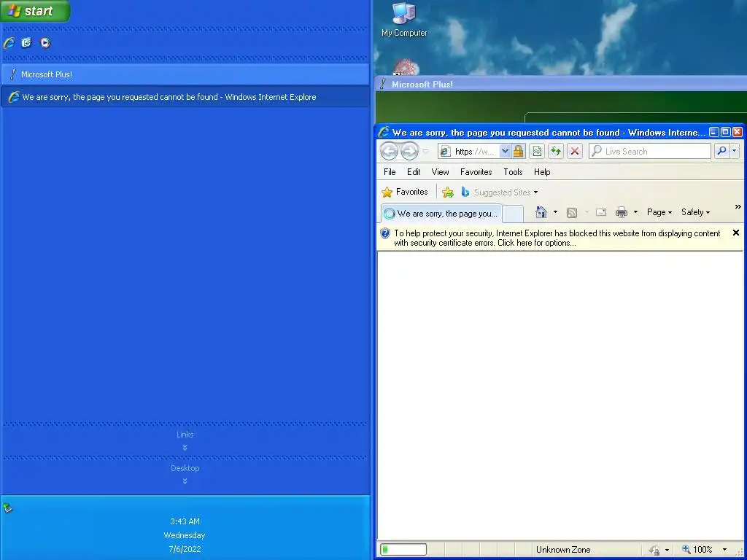747x560 pixels.
Task: Expand the Desktop toolbar chevron
Action: [x=185, y=481]
